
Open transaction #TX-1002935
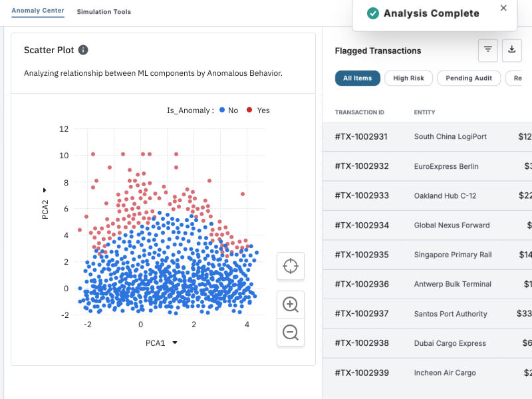(x=362, y=255)
